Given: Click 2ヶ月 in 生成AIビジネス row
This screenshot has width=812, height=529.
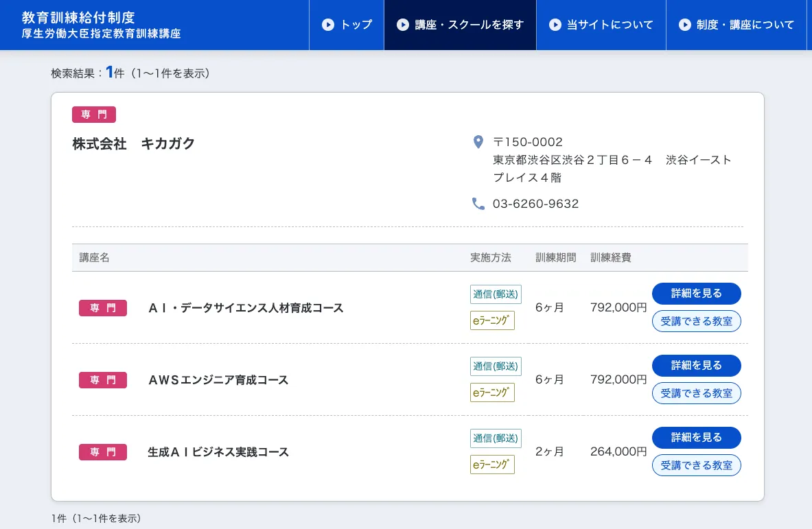Looking at the screenshot, I should pos(549,451).
